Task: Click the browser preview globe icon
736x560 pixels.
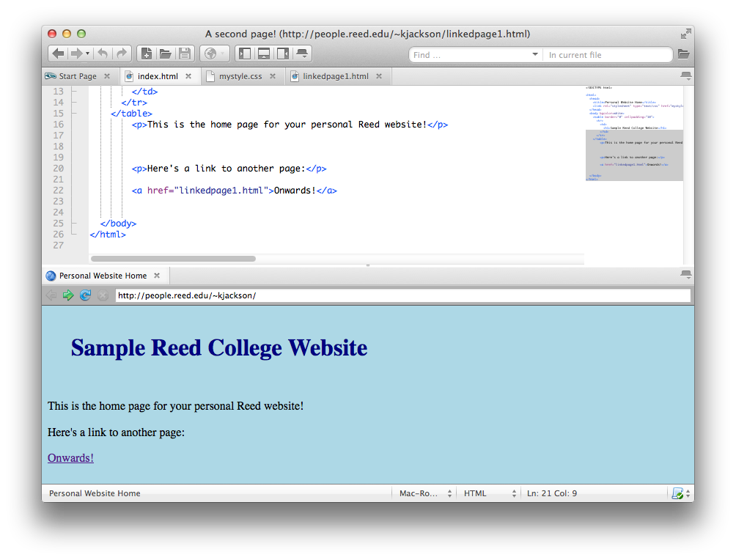Action: point(210,54)
